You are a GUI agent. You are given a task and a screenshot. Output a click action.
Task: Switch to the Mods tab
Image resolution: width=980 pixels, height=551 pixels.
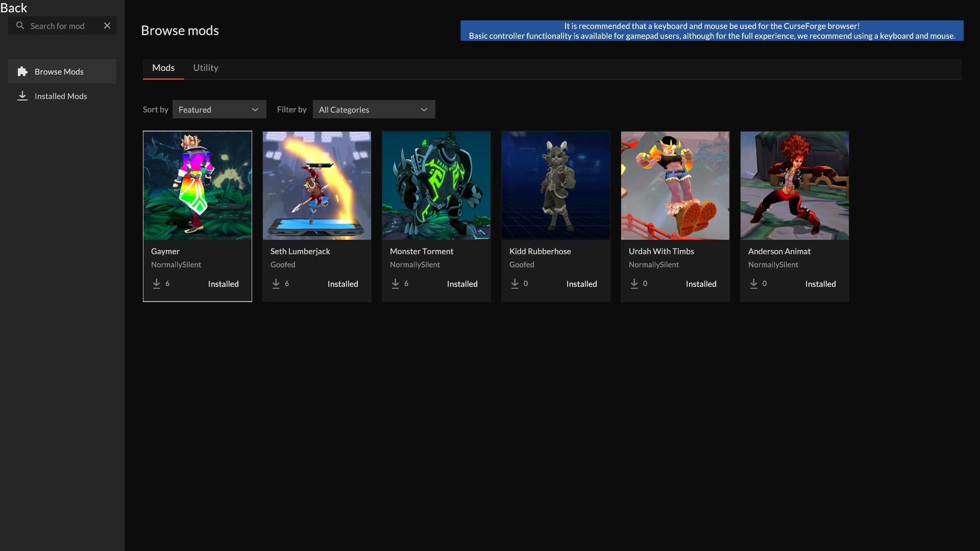pos(163,68)
